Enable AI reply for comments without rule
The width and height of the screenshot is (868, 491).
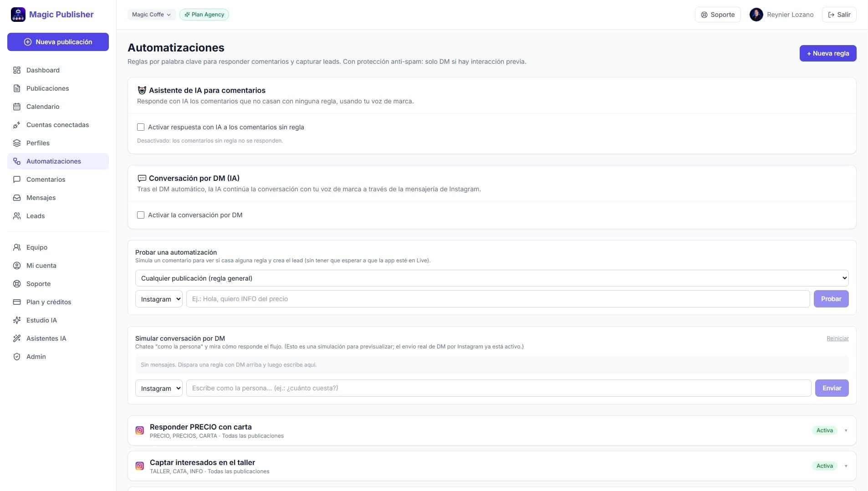pyautogui.click(x=141, y=127)
